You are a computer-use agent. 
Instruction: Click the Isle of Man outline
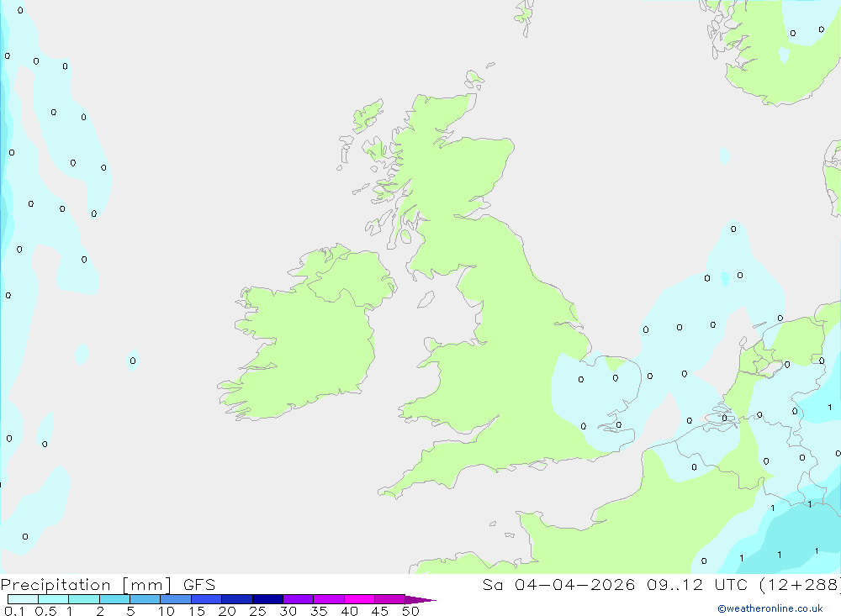click(x=426, y=299)
